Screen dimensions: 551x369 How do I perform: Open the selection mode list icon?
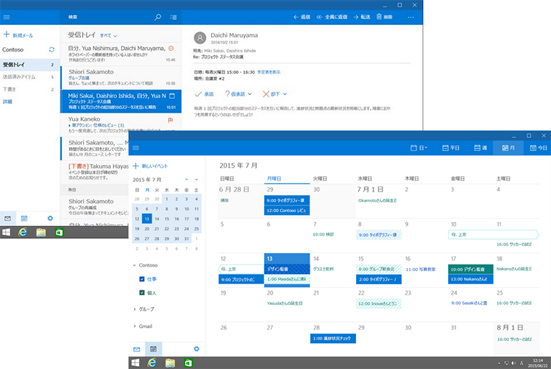(173, 17)
